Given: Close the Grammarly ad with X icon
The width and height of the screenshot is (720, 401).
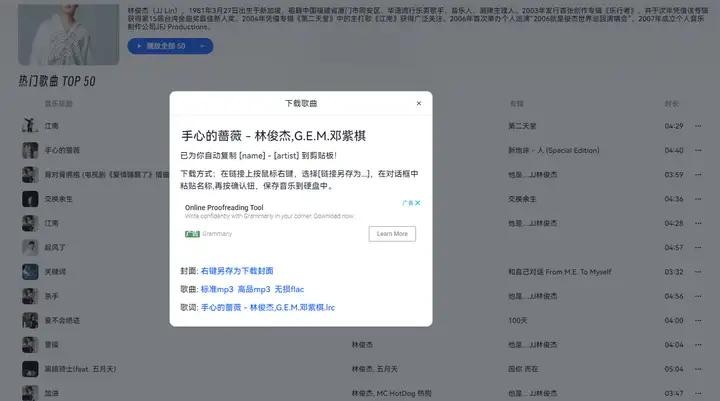Looking at the screenshot, I should click(x=417, y=203).
